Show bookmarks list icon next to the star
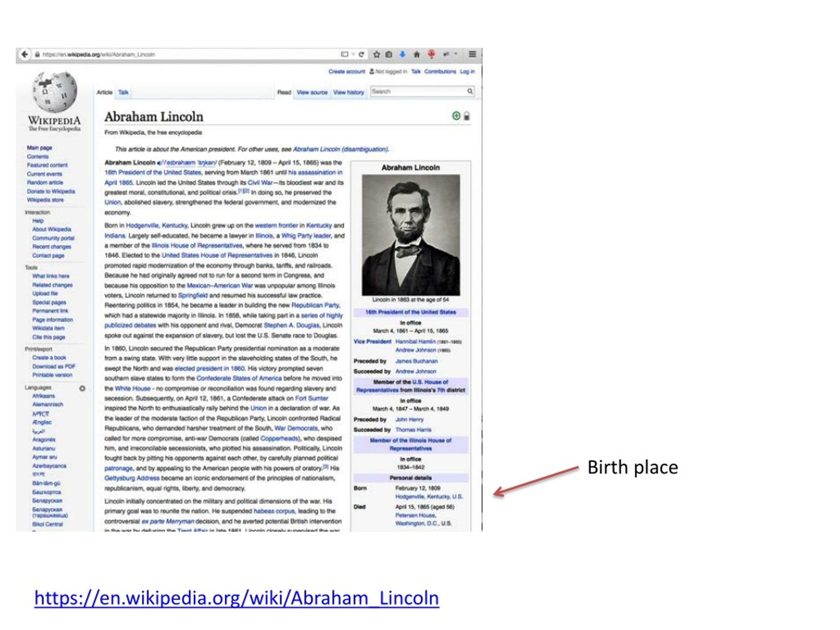 [389, 54]
